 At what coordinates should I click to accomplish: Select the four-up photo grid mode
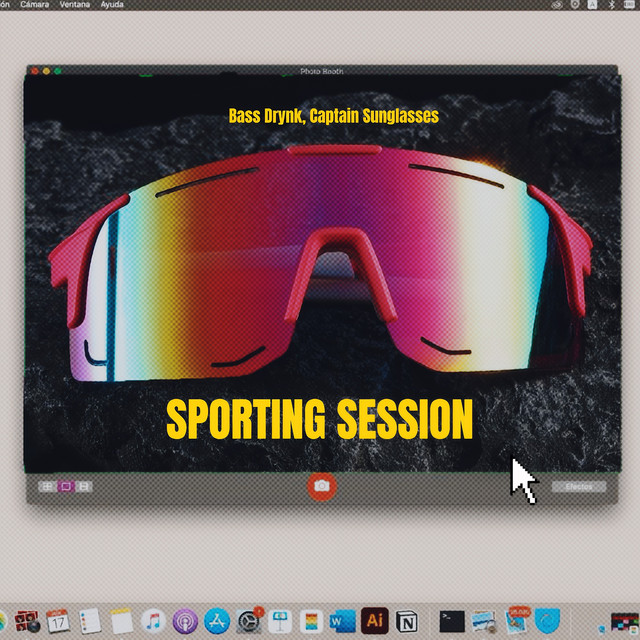click(x=46, y=487)
